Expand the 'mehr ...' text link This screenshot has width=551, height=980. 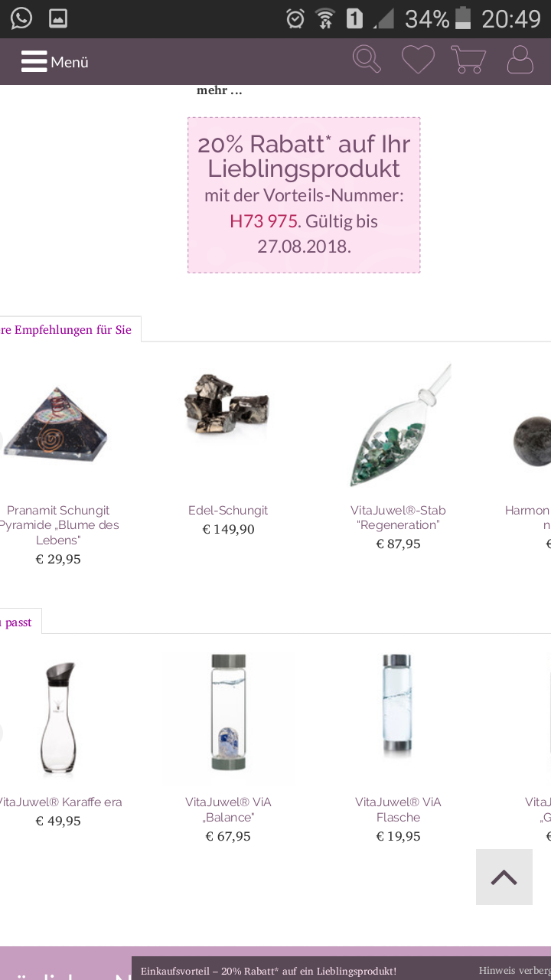point(220,90)
